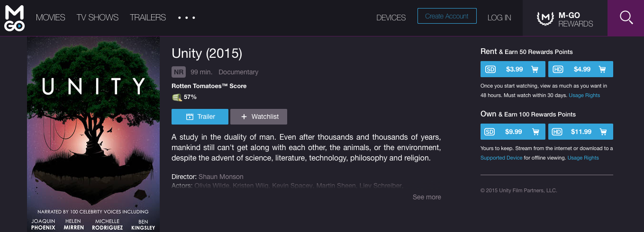Go to TRAILERS section
This screenshot has height=232, width=644.
pos(148,18)
